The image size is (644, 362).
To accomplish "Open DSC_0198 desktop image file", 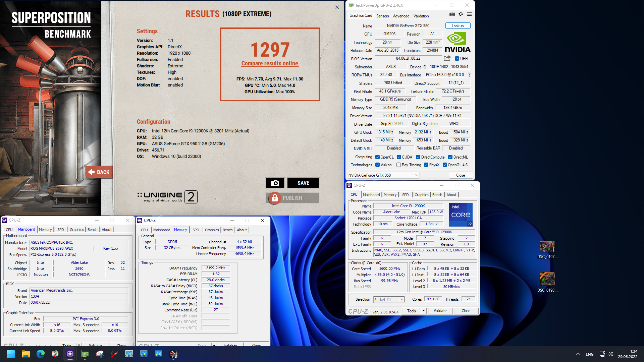I will pos(547,283).
